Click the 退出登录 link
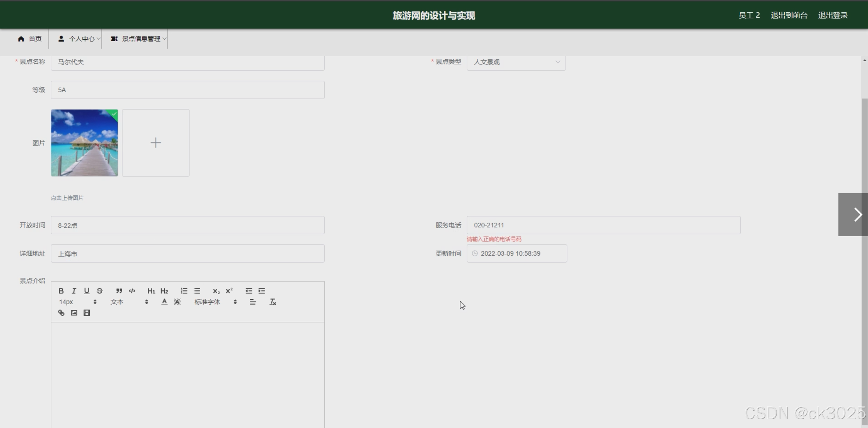 [833, 15]
